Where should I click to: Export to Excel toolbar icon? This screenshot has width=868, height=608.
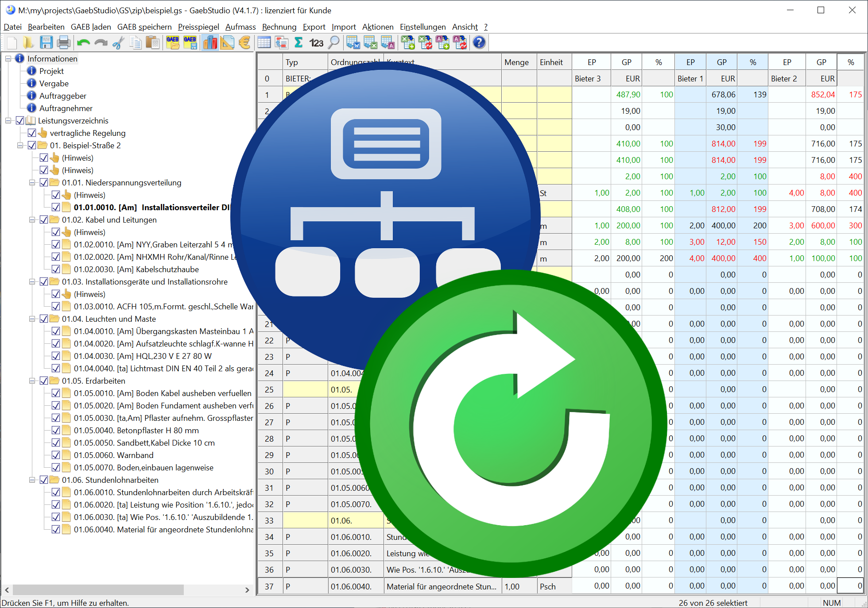pos(370,43)
